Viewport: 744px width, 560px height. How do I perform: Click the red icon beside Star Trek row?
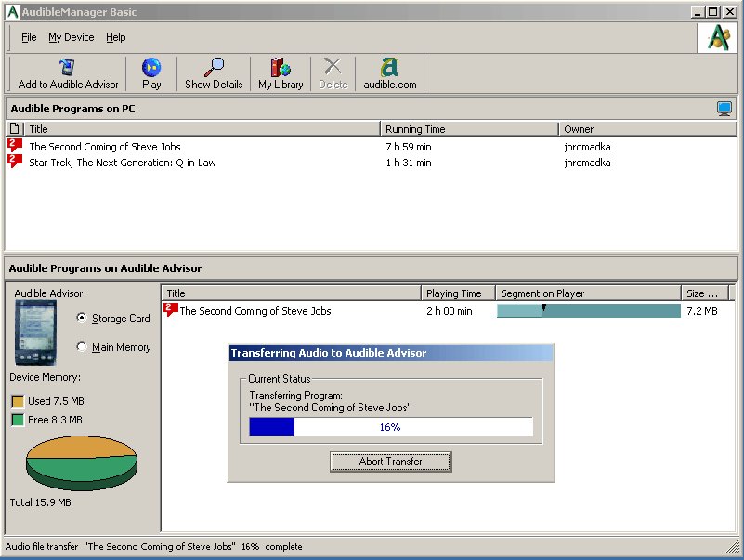[x=15, y=161]
